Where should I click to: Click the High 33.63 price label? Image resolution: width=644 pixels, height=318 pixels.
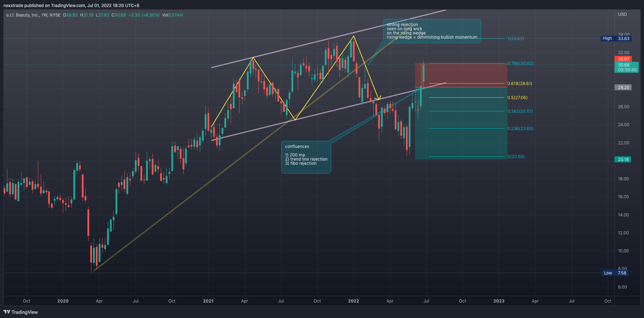click(x=616, y=38)
